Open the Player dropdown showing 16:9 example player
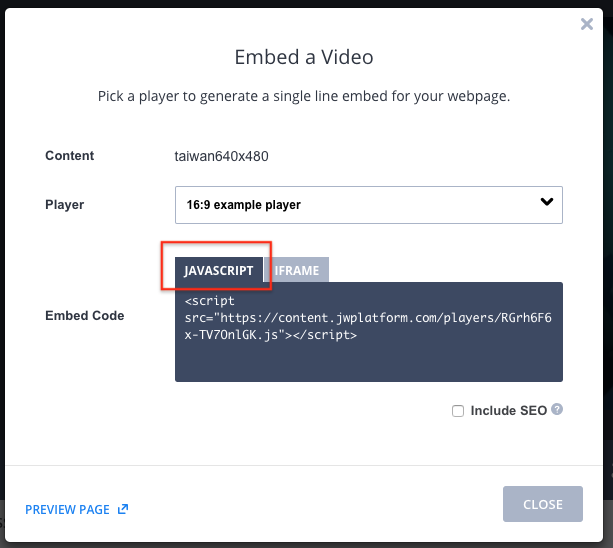This screenshot has width=613, height=548. pyautogui.click(x=369, y=205)
